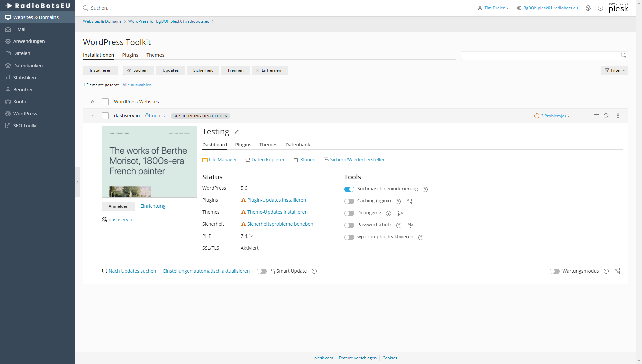Image resolution: width=642 pixels, height=364 pixels.
Task: Open Wartungsmodus settings sliders icon
Action: [618, 271]
